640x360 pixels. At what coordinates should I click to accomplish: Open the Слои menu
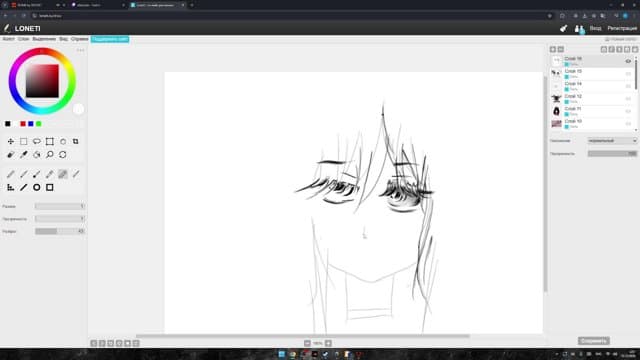tap(23, 39)
